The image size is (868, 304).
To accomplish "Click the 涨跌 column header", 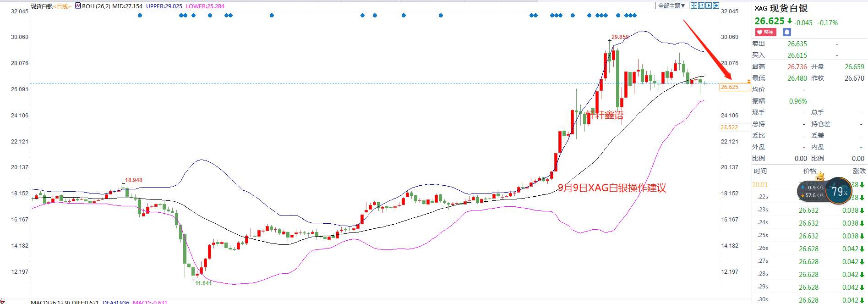I will click(x=859, y=171).
